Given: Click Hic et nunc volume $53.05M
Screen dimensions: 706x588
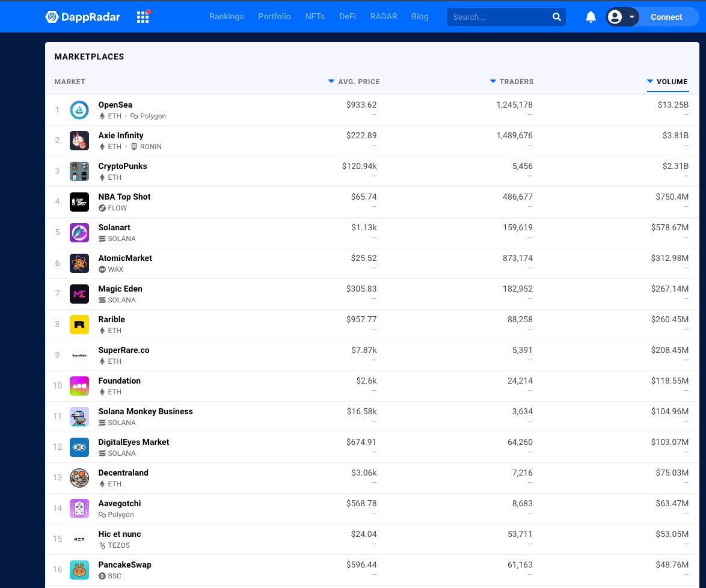Looking at the screenshot, I should coord(672,534).
